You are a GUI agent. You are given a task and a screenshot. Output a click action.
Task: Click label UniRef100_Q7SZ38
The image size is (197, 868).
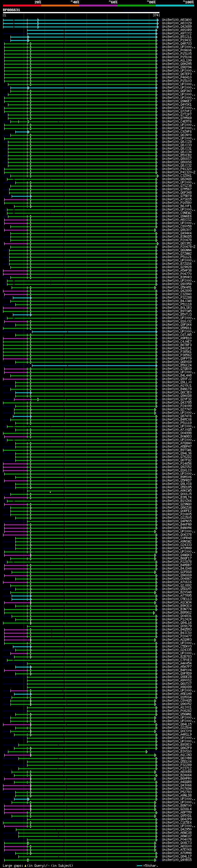177,186
